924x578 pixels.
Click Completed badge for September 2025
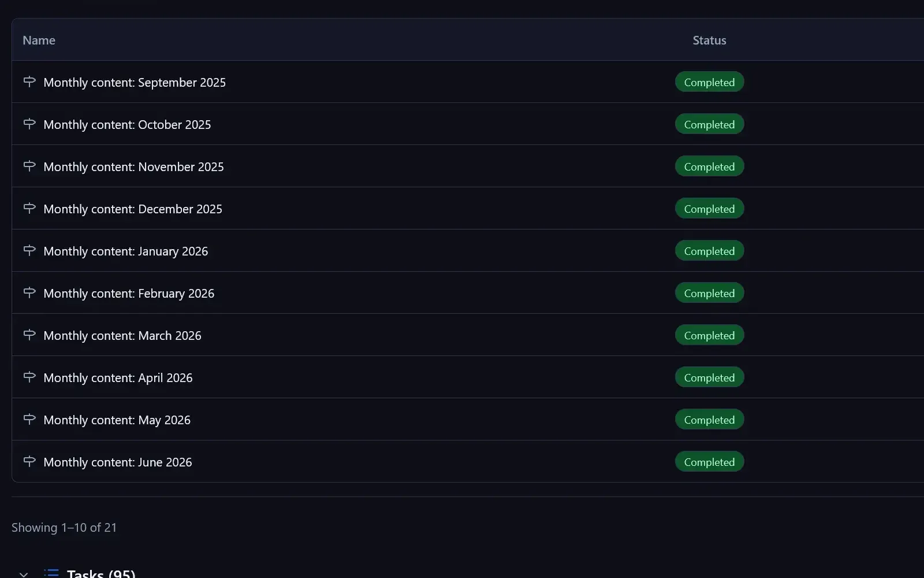click(709, 82)
